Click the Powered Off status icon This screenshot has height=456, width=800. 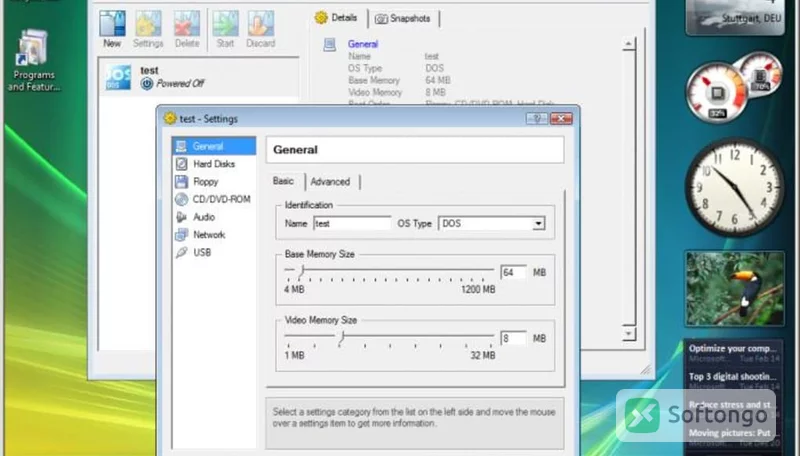pyautogui.click(x=147, y=83)
